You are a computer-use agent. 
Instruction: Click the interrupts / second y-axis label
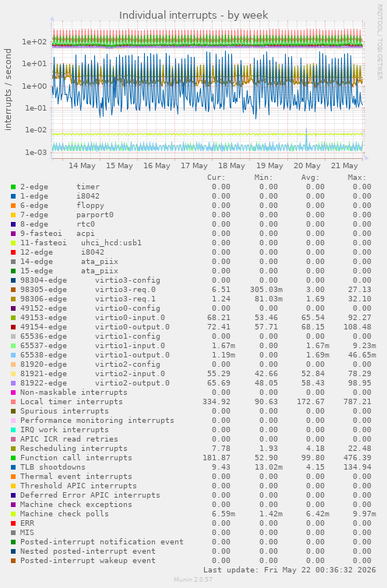click(x=8, y=90)
